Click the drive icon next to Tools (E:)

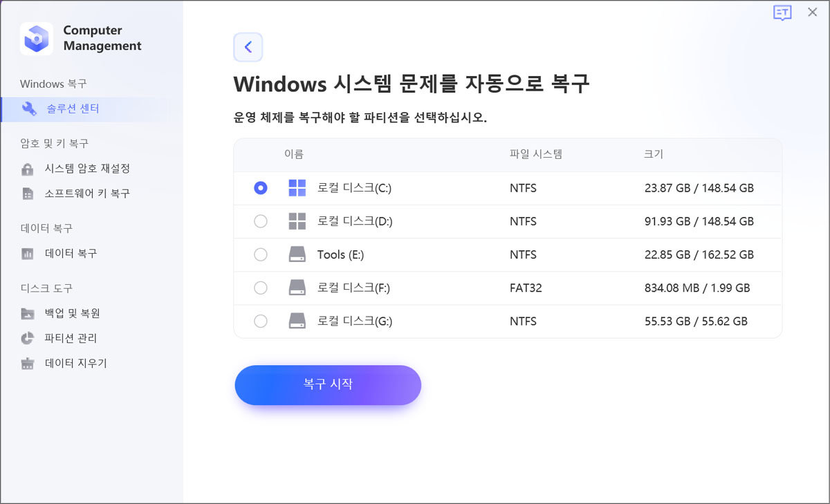click(297, 254)
